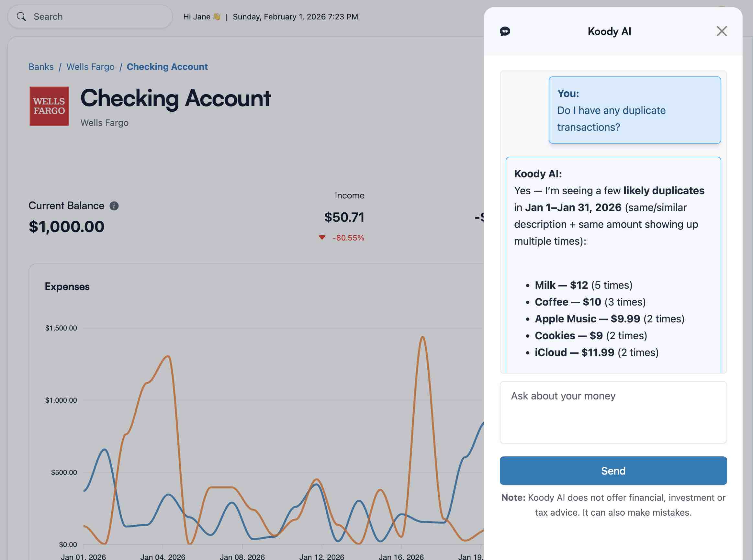753x560 pixels.
Task: Navigate to the Banks breadcrumb link
Action: pos(41,66)
